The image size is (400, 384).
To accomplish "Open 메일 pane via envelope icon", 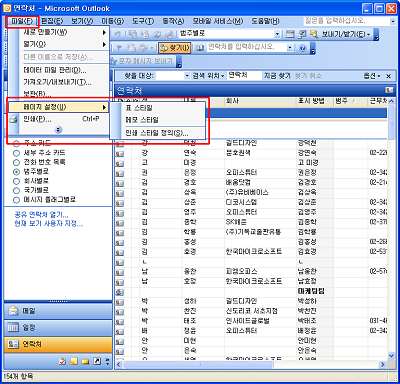I will pos(13,311).
